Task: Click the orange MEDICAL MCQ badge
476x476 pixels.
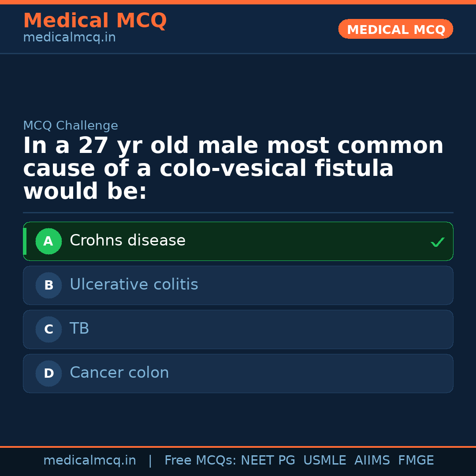Action: click(x=395, y=29)
